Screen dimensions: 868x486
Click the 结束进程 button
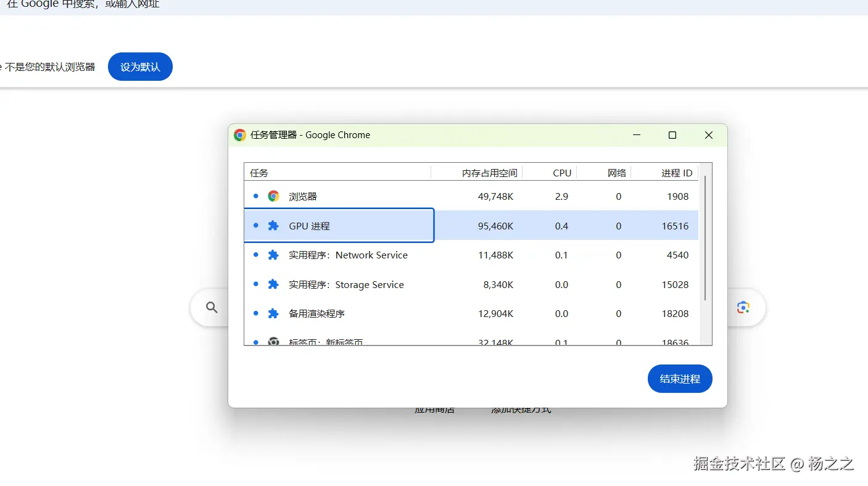click(x=680, y=379)
